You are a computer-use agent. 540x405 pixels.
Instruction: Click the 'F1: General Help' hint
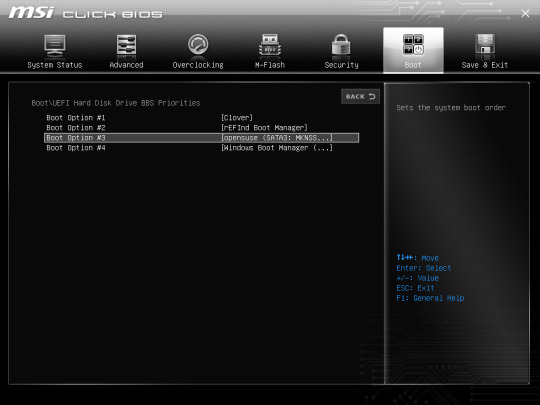[430, 298]
